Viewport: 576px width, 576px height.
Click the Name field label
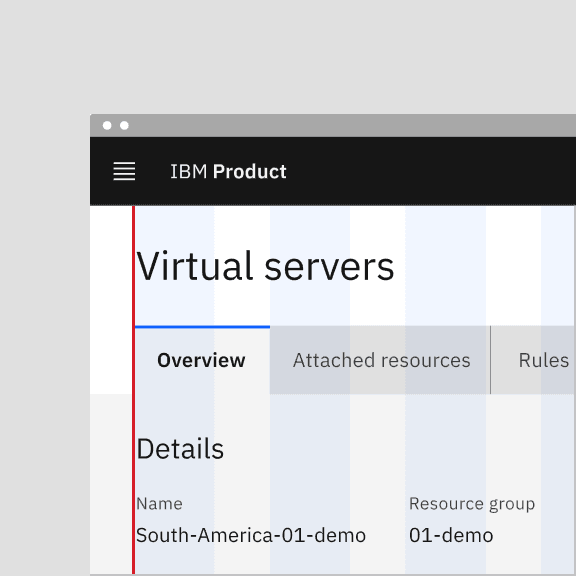coord(159,504)
